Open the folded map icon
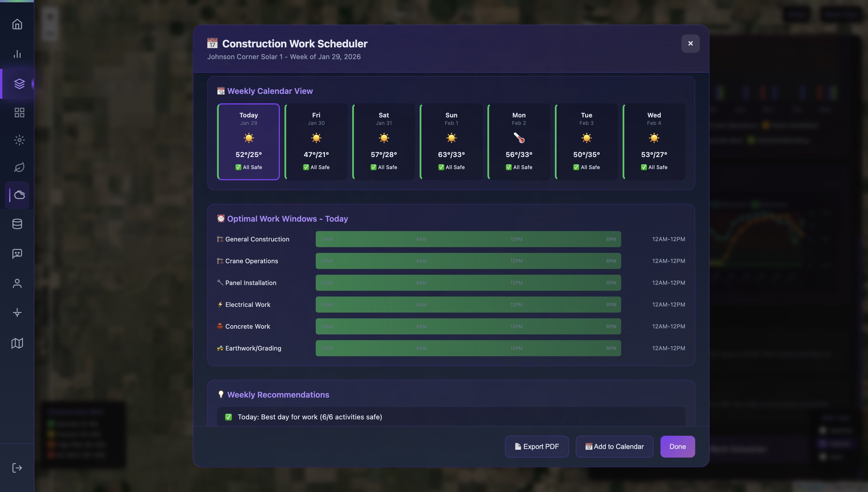868x492 pixels. pos(17,343)
